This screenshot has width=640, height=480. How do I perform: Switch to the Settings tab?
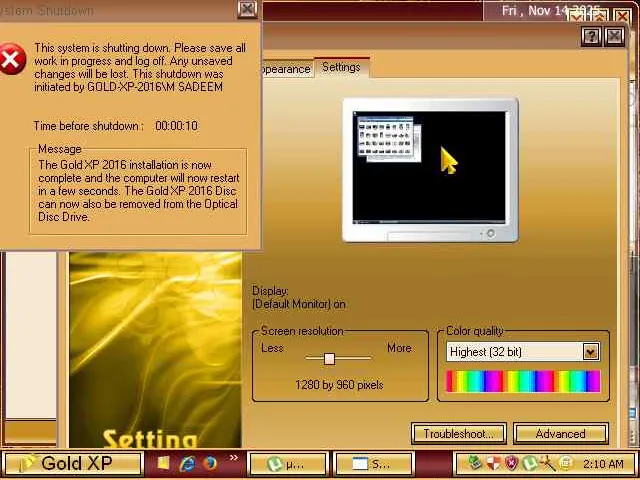[x=342, y=67]
